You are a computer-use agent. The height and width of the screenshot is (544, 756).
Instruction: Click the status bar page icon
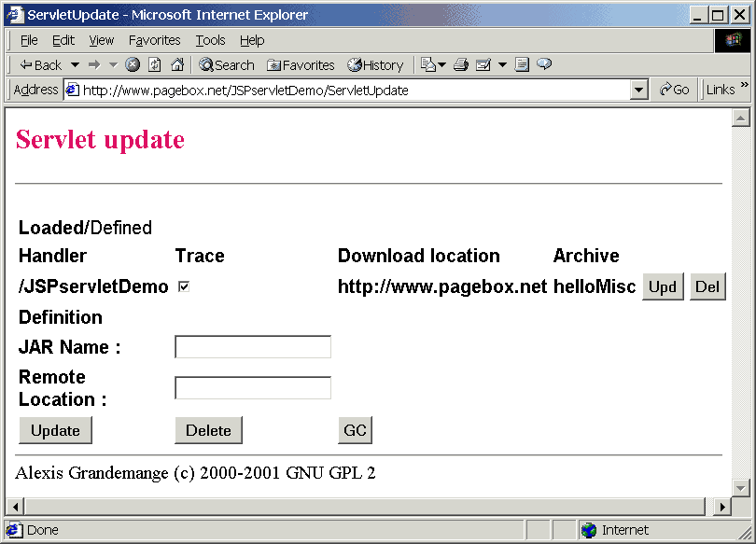pos(13,530)
